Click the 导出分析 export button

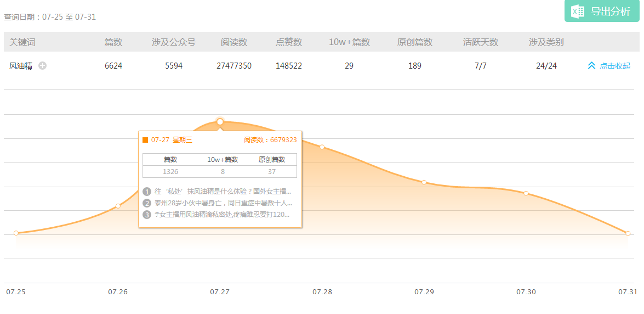click(602, 12)
